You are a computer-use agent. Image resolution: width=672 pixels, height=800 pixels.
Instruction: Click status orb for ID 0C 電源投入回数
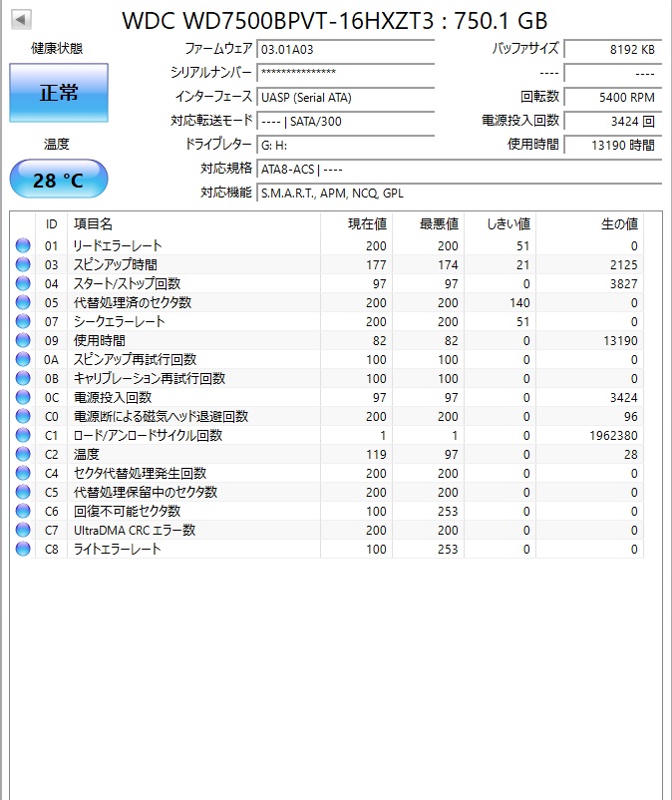coord(23,397)
